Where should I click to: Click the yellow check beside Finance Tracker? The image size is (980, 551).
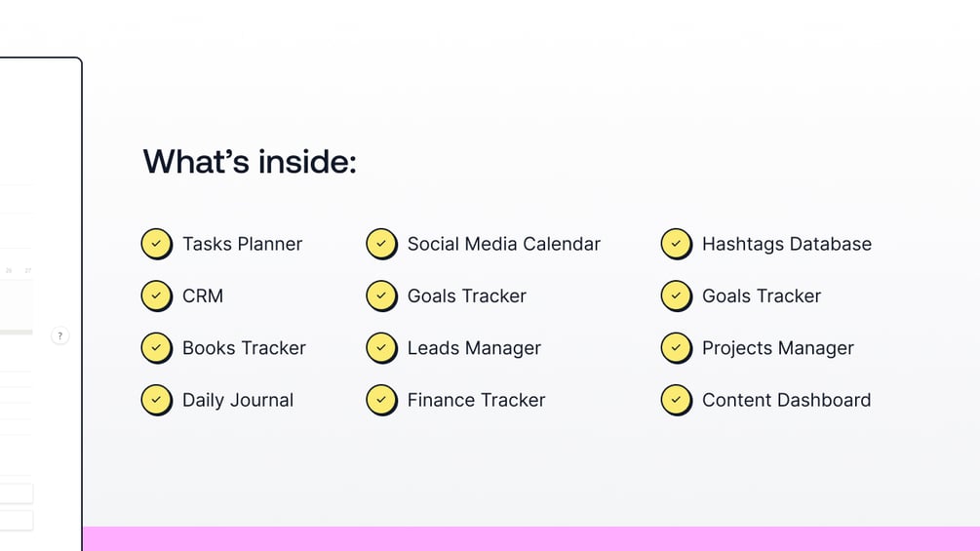click(x=382, y=400)
